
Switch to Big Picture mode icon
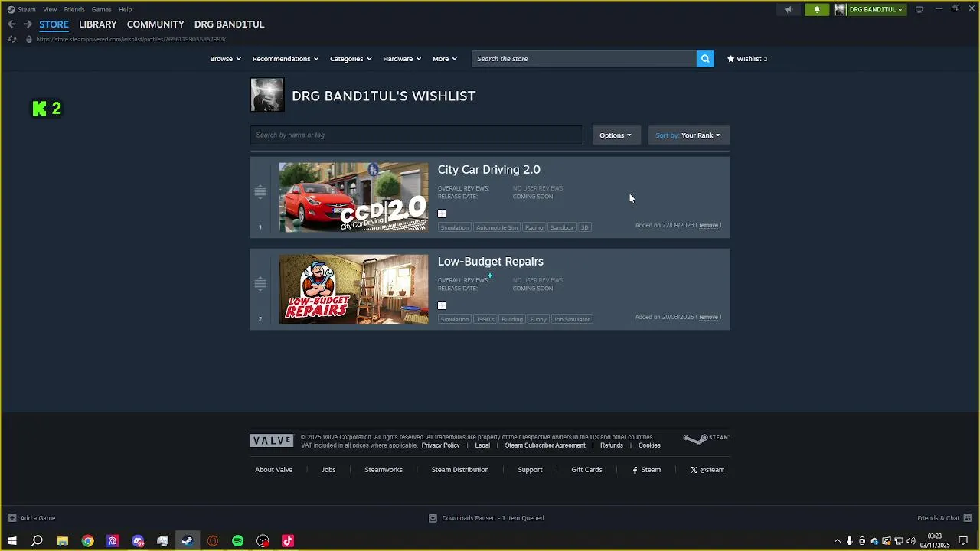point(919,9)
